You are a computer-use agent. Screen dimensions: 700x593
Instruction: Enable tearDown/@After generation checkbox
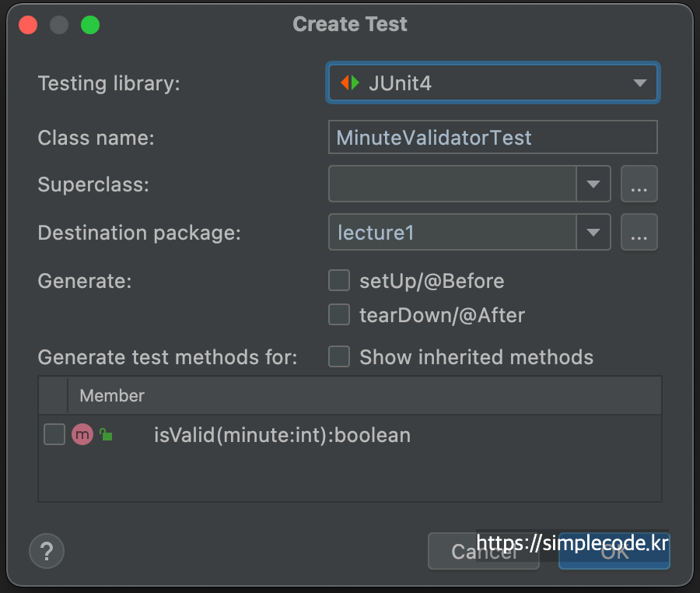pyautogui.click(x=339, y=314)
